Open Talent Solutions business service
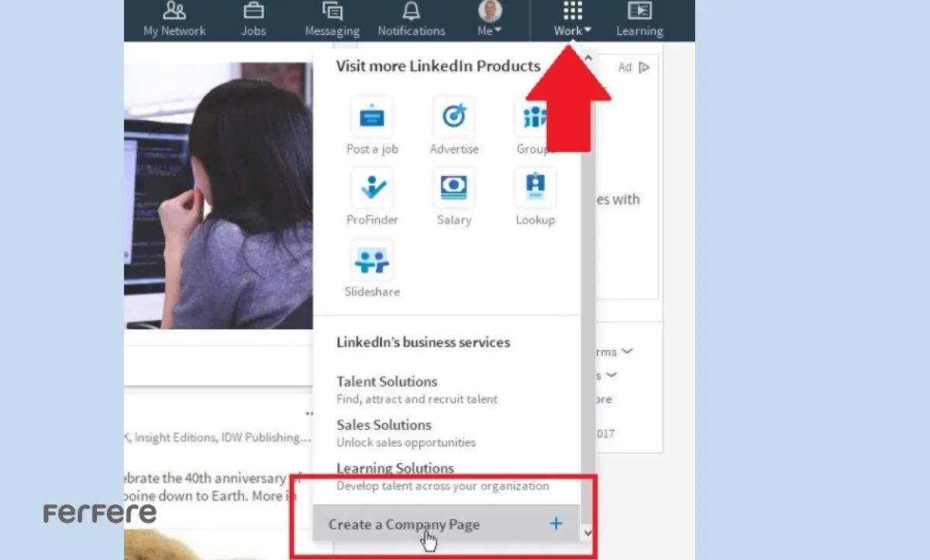The height and width of the screenshot is (560, 930). 417,390
